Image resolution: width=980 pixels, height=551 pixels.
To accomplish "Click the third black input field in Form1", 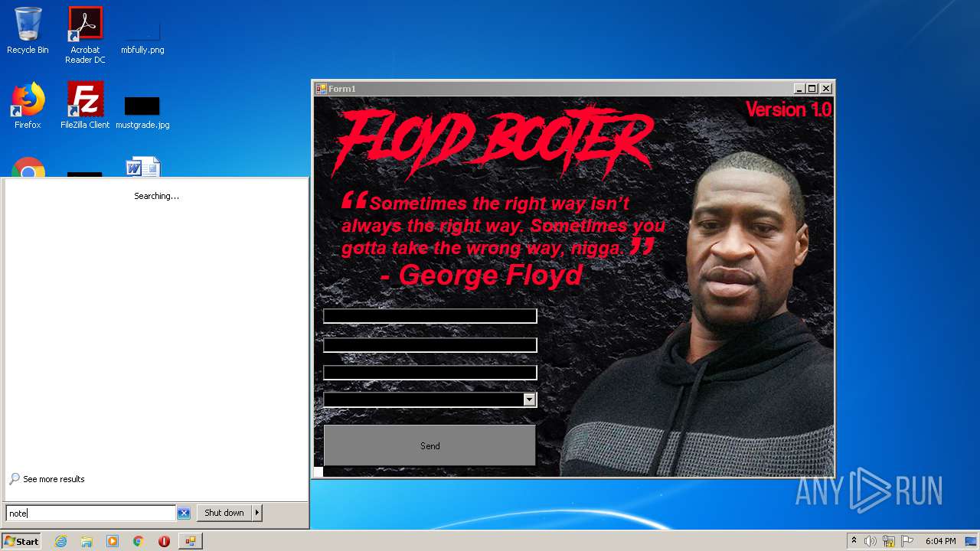I will (430, 373).
